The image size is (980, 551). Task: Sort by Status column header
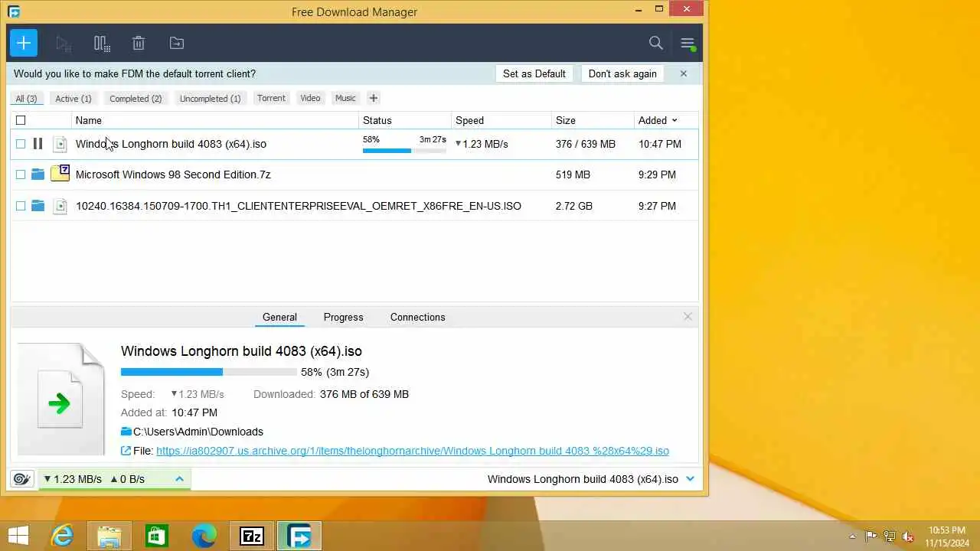click(x=377, y=120)
